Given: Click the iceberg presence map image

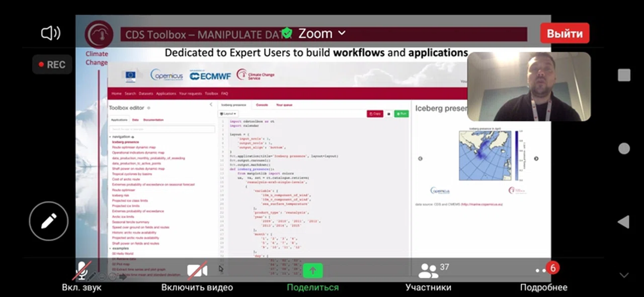Looking at the screenshot, I should pos(484,155).
